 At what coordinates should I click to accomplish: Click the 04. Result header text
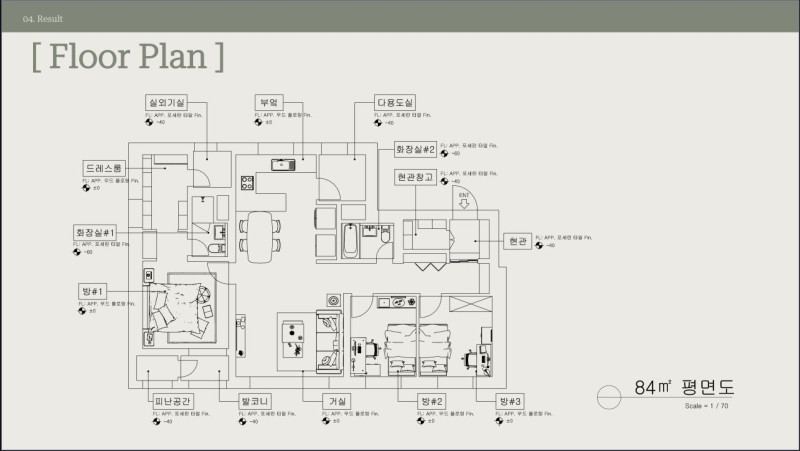43,19
